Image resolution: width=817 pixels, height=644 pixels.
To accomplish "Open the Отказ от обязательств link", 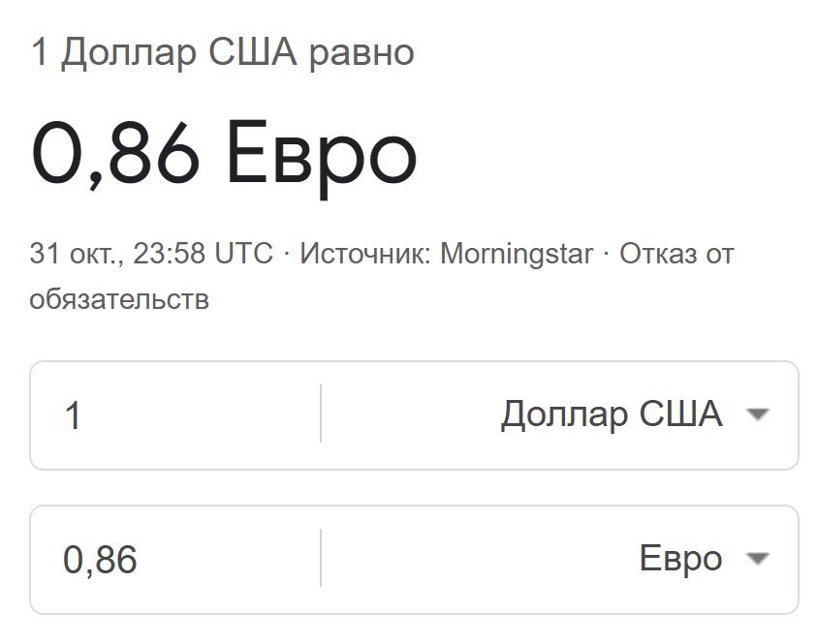I will (x=676, y=254).
